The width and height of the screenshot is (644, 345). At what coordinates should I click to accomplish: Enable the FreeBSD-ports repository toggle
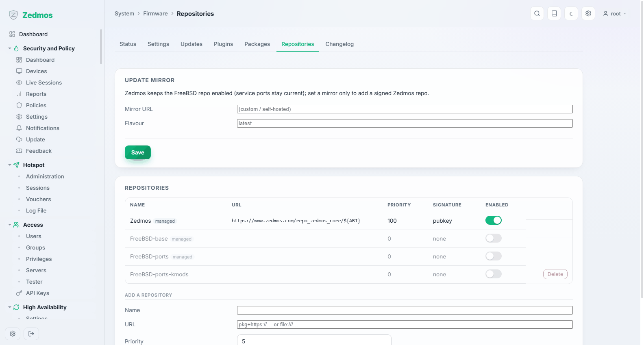tap(494, 256)
